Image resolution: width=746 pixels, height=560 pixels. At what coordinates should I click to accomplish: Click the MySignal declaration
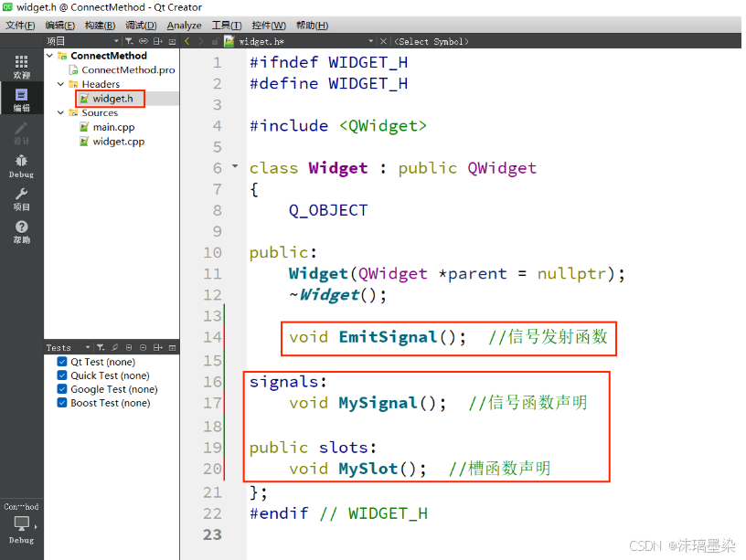pyautogui.click(x=368, y=403)
